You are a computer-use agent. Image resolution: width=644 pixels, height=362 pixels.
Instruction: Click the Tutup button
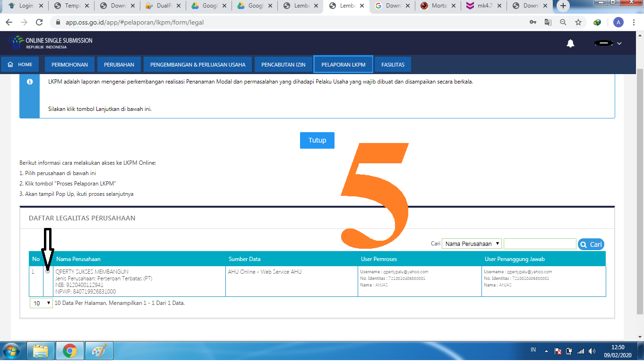[x=317, y=140]
